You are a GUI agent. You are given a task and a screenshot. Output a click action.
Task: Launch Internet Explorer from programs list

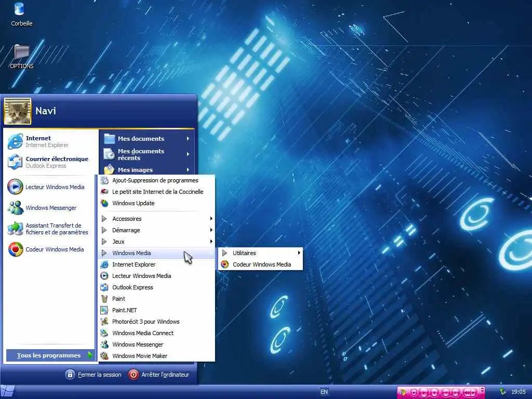pos(156,264)
